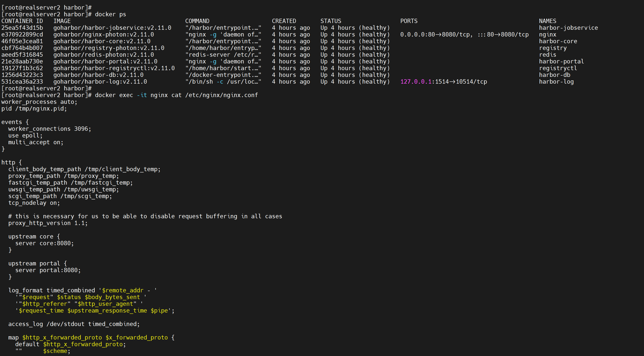Screen dimensions: 644x356
Task: Click the /etc/nginx/nginx.conf path in command
Action: [x=221, y=95]
